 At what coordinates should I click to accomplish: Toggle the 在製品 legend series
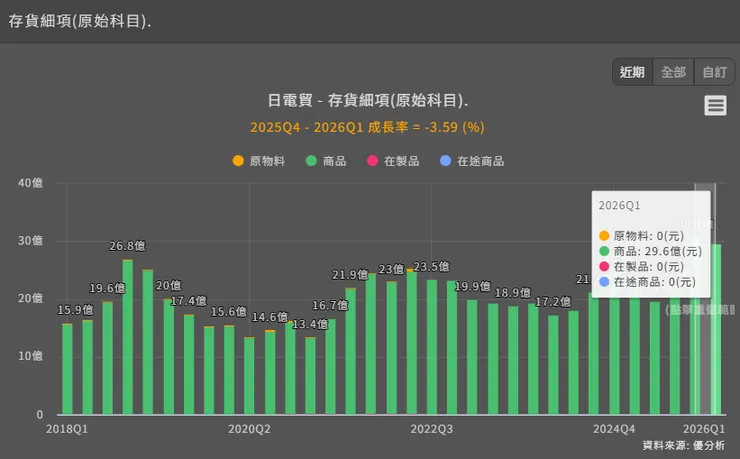coord(393,161)
